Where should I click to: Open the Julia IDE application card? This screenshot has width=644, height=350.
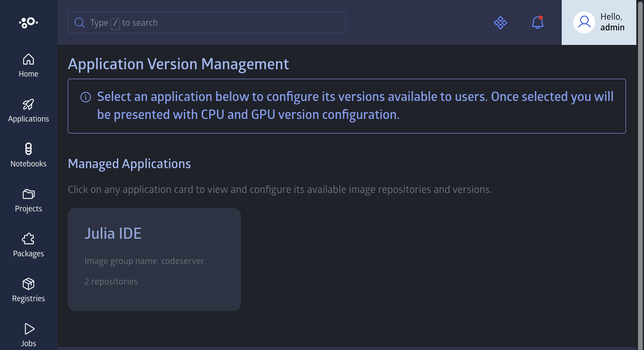[x=154, y=259]
